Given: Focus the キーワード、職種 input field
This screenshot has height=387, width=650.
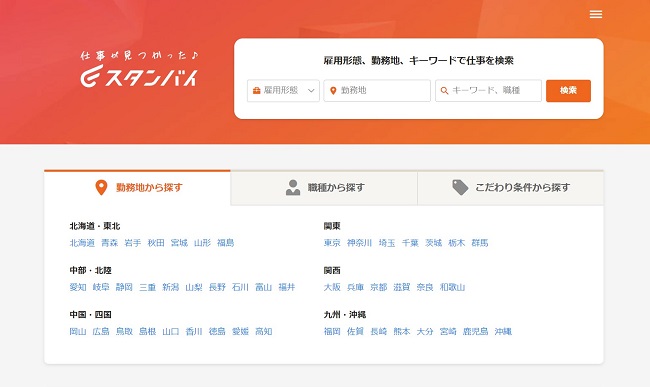Looking at the screenshot, I should pos(488,90).
